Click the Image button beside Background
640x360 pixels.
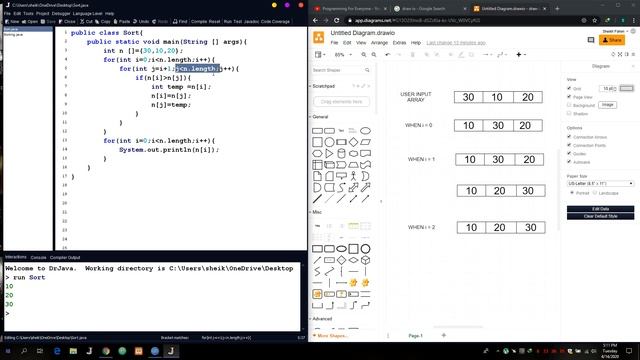[607, 105]
